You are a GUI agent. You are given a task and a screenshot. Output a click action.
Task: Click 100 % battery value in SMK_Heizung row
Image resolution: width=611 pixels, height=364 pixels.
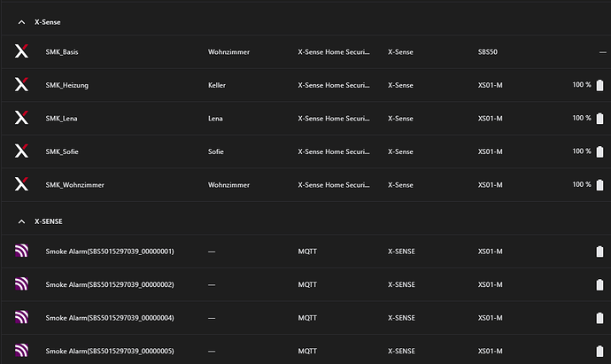click(582, 84)
